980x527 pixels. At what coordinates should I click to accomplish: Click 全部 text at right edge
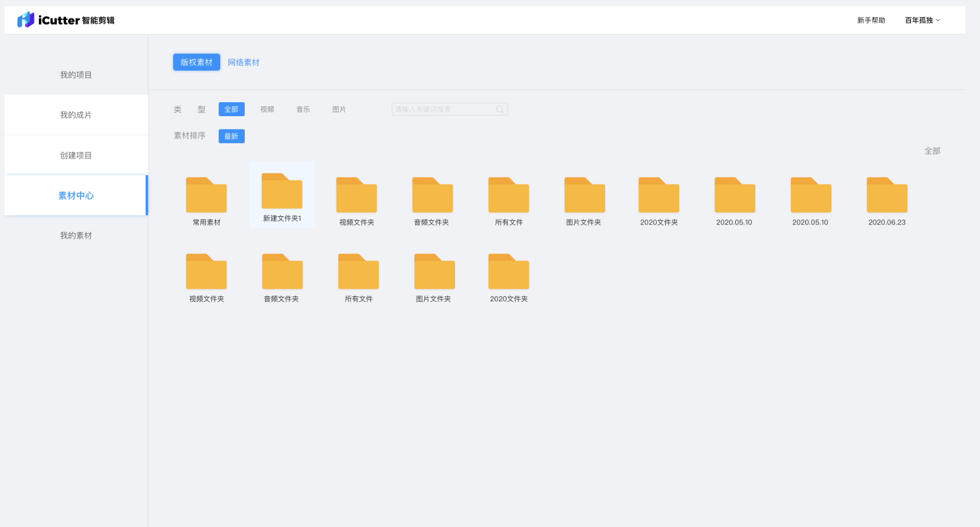[932, 151]
